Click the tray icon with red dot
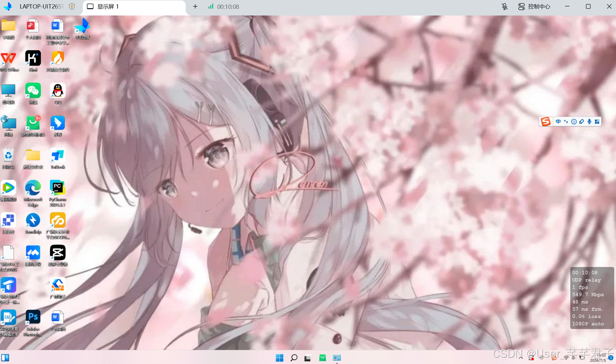616x364 pixels. 531,358
